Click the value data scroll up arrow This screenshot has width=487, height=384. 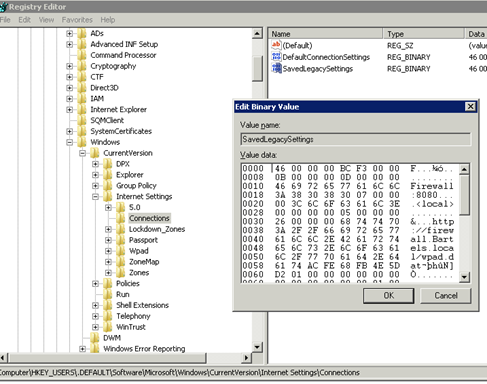[464, 170]
